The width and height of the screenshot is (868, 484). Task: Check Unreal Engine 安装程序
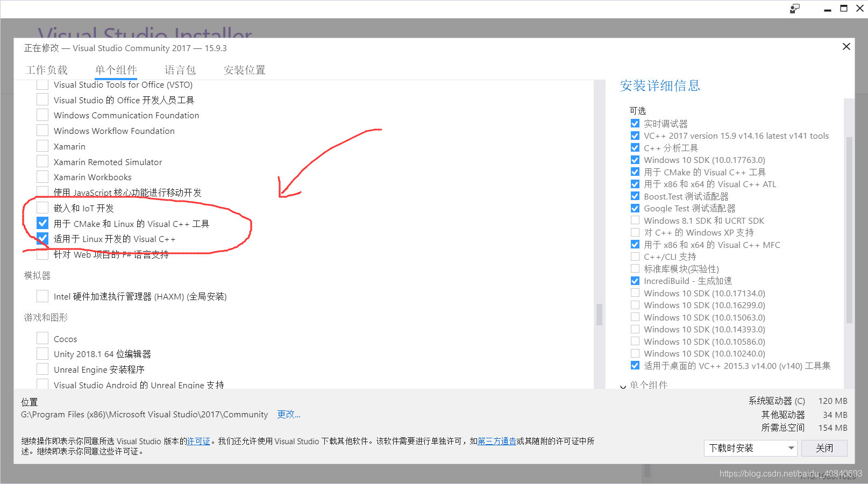point(42,369)
